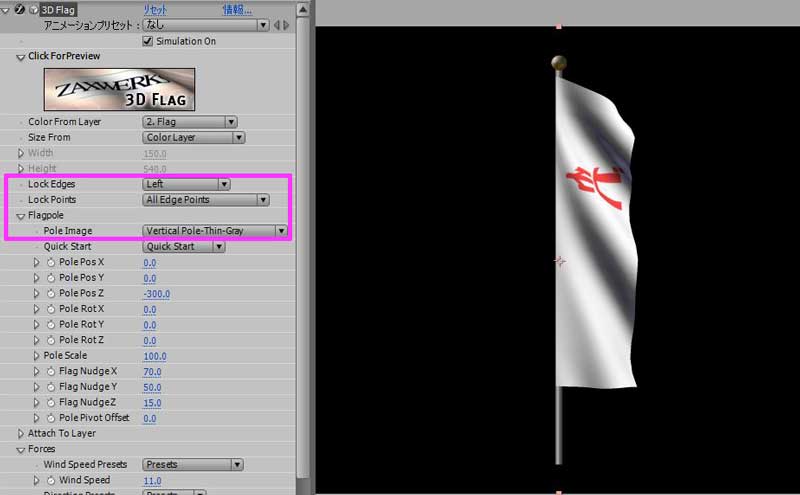Expand the Wind Speed property
The image size is (800, 495).
click(x=36, y=480)
